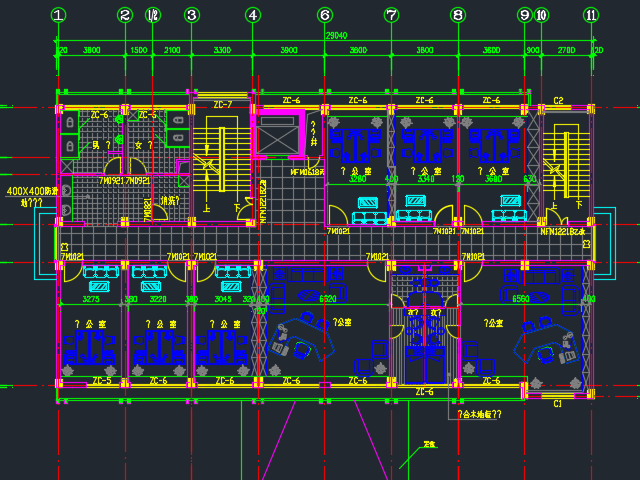
Task: Click grid axis bubble number 11
Action: click(591, 15)
